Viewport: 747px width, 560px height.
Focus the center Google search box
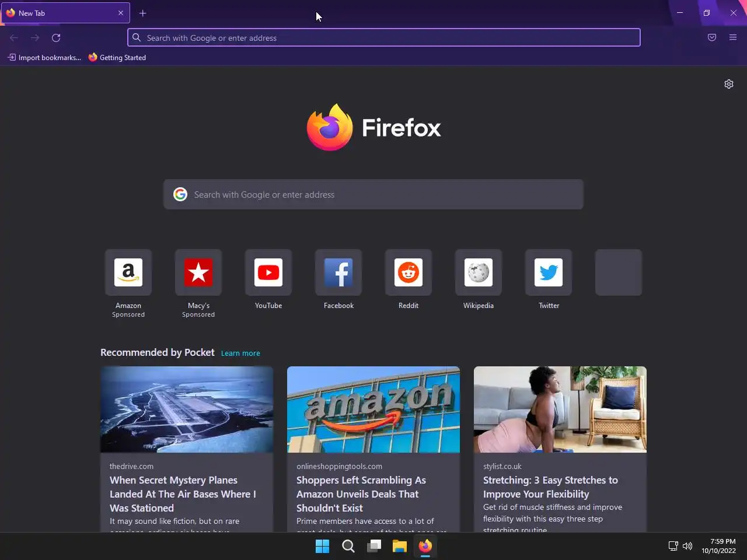373,194
